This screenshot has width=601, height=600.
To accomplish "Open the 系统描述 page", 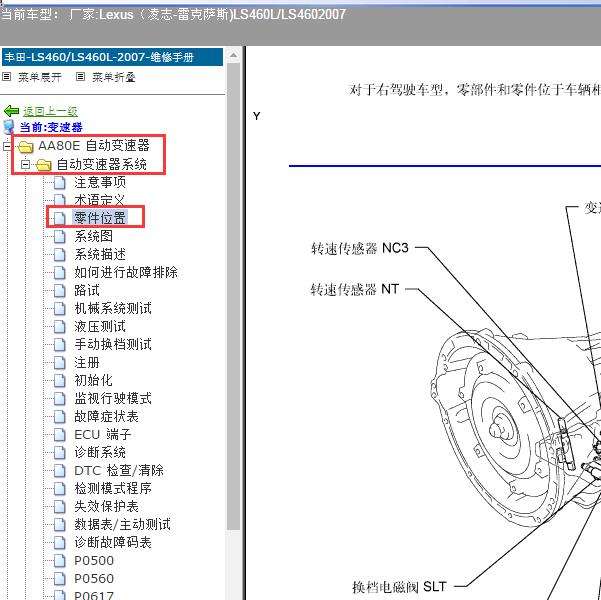I will pos(100,254).
